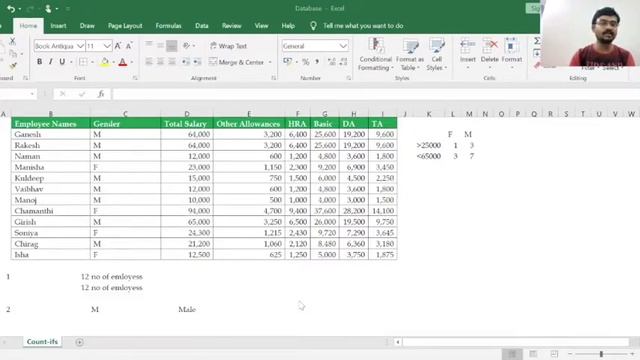The width and height of the screenshot is (640, 360).
Task: Apply the yellow Fill Color
Action: 104,62
